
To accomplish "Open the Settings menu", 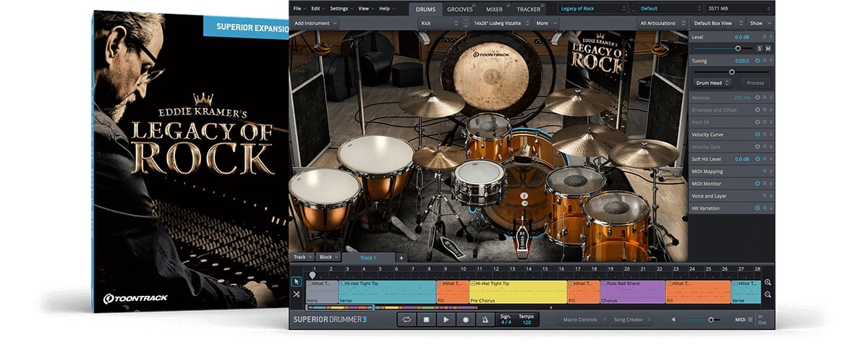I will tap(340, 9).
